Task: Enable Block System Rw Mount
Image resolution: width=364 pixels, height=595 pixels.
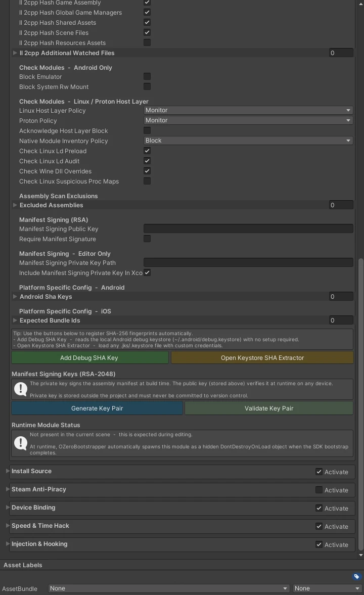Action: (147, 86)
